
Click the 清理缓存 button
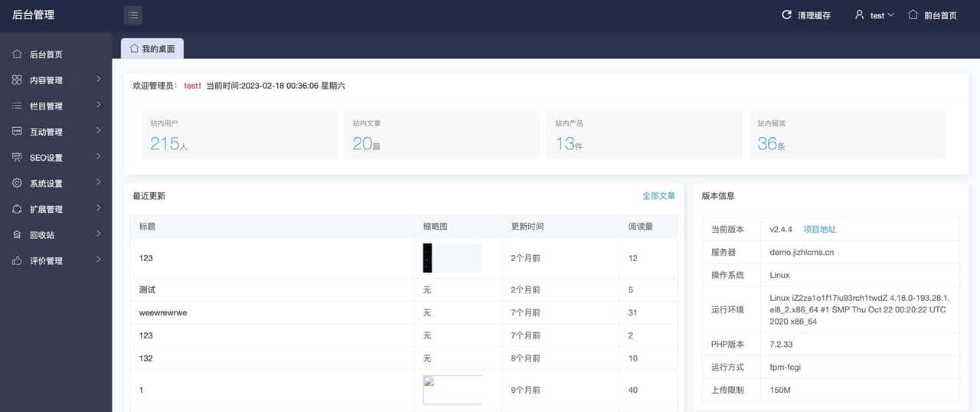pyautogui.click(x=806, y=15)
